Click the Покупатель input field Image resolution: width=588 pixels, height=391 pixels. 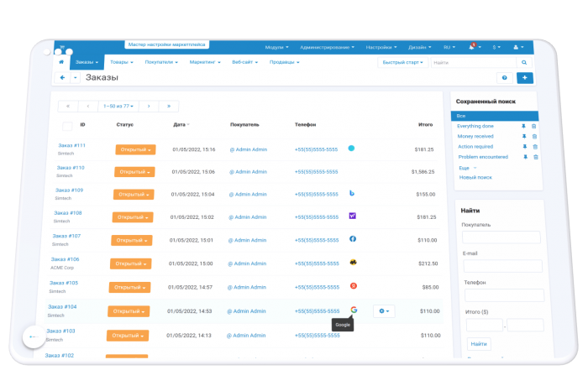pyautogui.click(x=501, y=237)
